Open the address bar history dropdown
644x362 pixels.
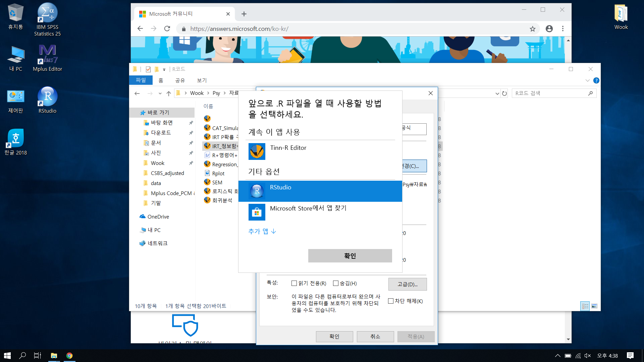coord(496,93)
